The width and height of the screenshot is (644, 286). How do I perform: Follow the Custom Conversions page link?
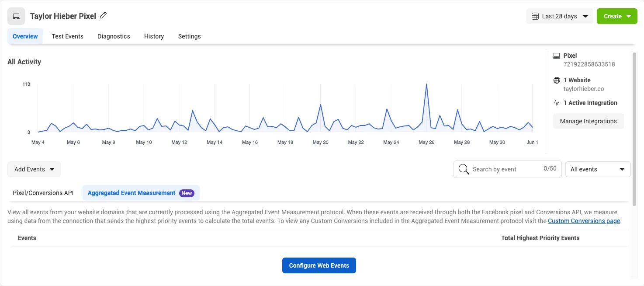(584, 221)
